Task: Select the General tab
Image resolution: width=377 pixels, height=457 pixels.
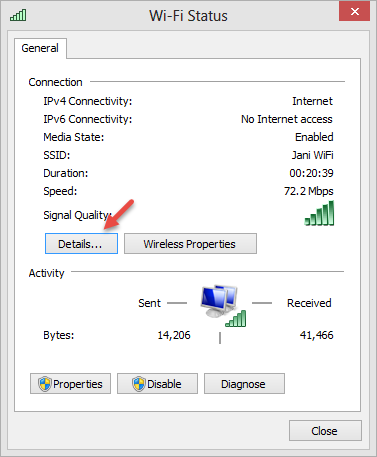Action: tap(40, 48)
